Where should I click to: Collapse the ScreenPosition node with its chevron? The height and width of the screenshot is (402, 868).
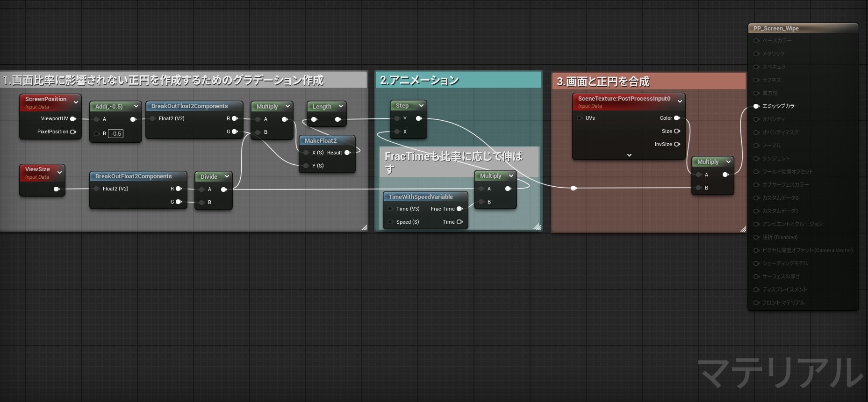coord(76,102)
